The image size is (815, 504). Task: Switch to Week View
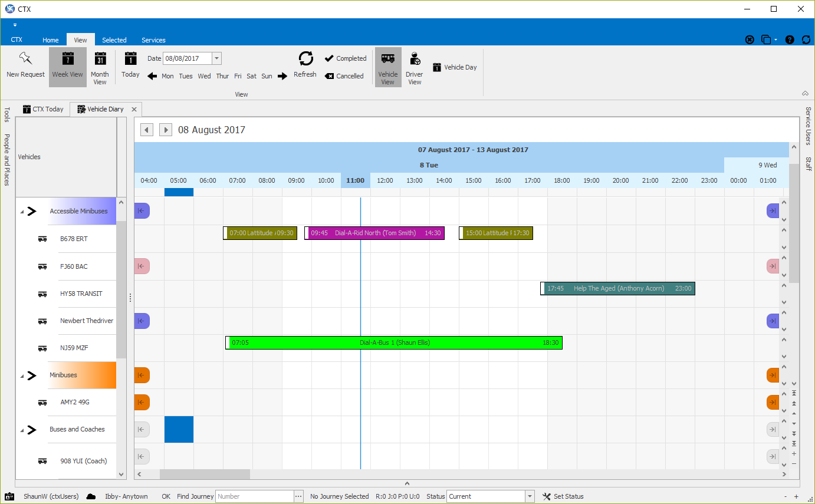(68, 67)
